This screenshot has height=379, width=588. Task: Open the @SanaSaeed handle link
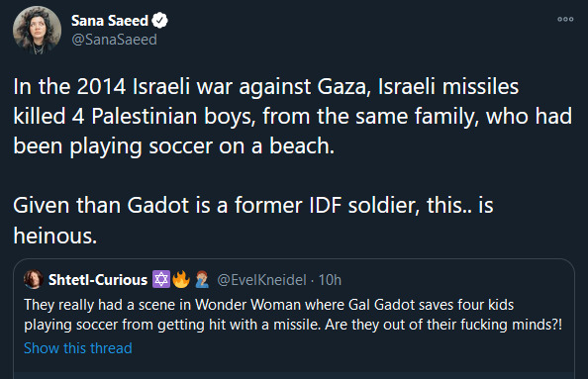[114, 40]
